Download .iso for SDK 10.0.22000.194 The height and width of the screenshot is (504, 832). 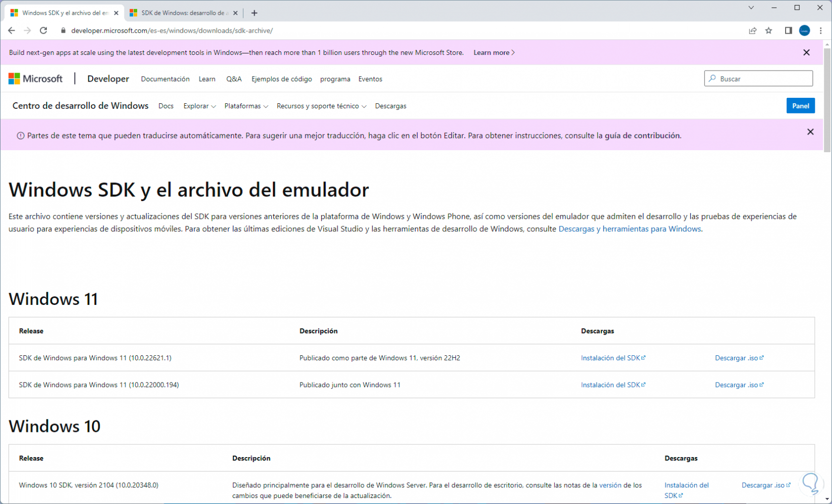(739, 385)
